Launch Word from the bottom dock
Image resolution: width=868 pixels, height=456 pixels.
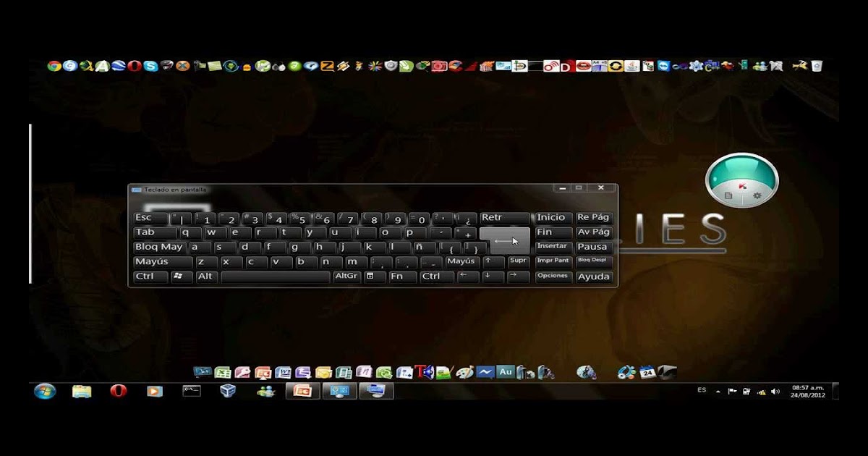pos(284,372)
